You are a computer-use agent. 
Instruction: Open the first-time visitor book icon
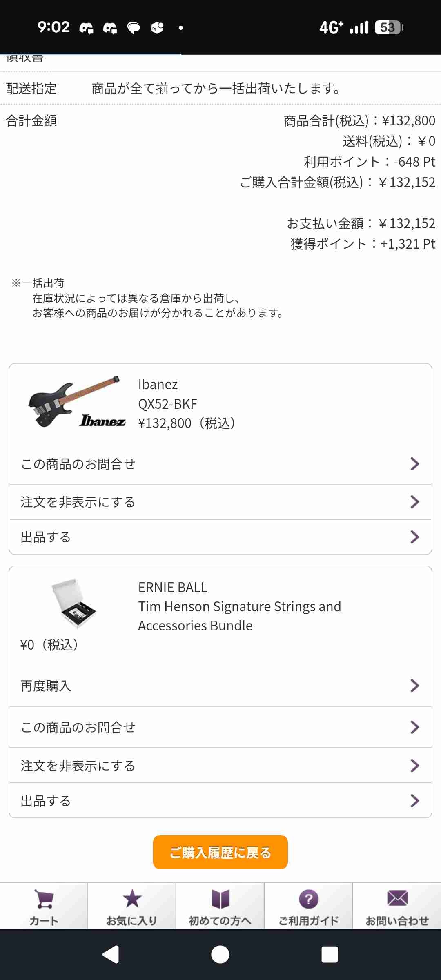(220, 899)
